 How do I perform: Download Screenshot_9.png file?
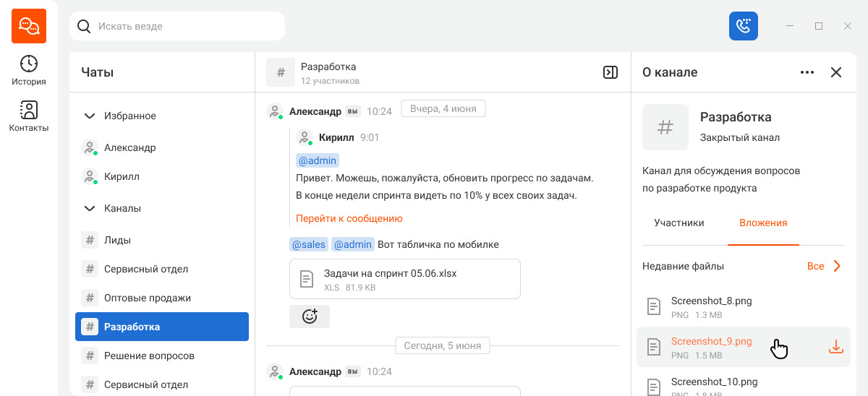835,347
